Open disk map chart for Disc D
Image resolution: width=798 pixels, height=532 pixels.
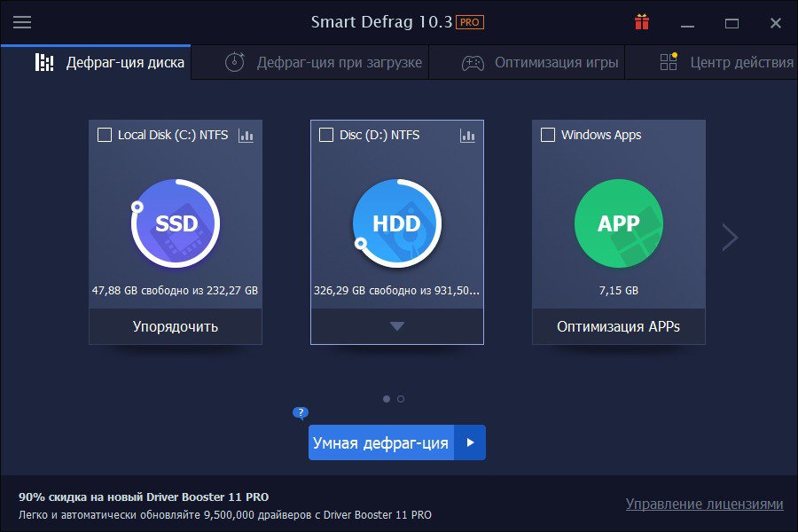coord(467,136)
